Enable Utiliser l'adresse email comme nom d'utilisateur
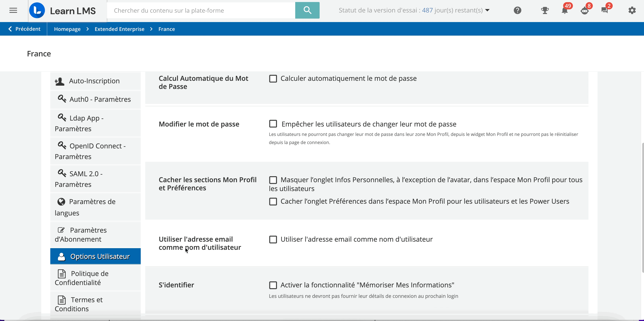 pos(273,239)
